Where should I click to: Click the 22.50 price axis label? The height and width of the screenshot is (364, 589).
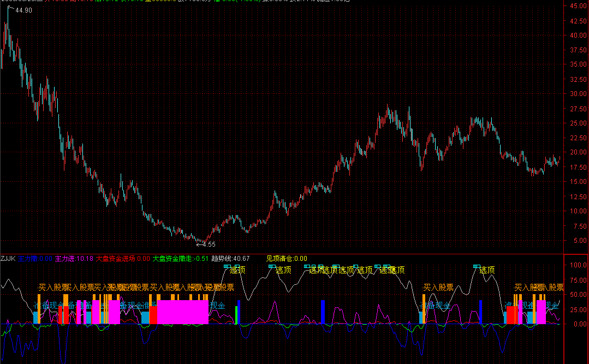578,138
